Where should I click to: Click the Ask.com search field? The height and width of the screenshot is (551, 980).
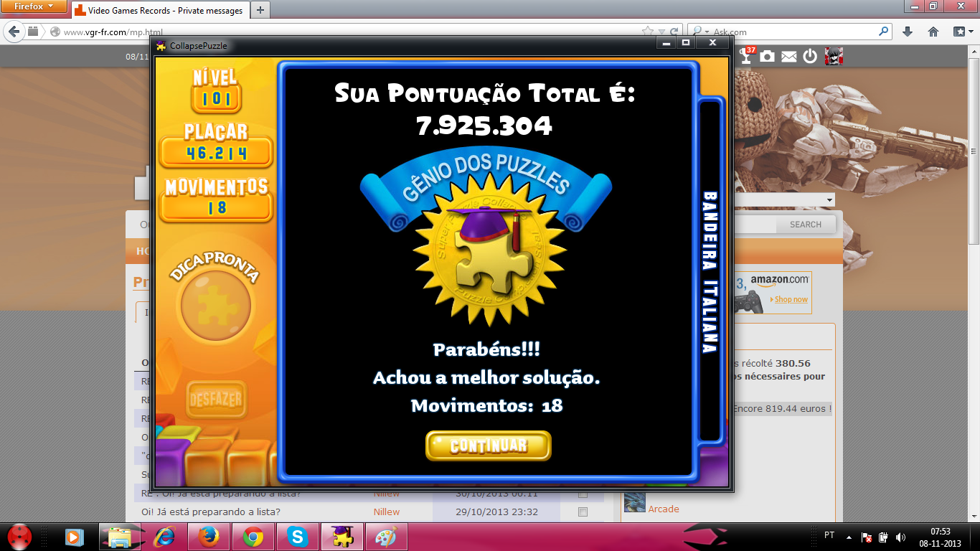click(793, 32)
